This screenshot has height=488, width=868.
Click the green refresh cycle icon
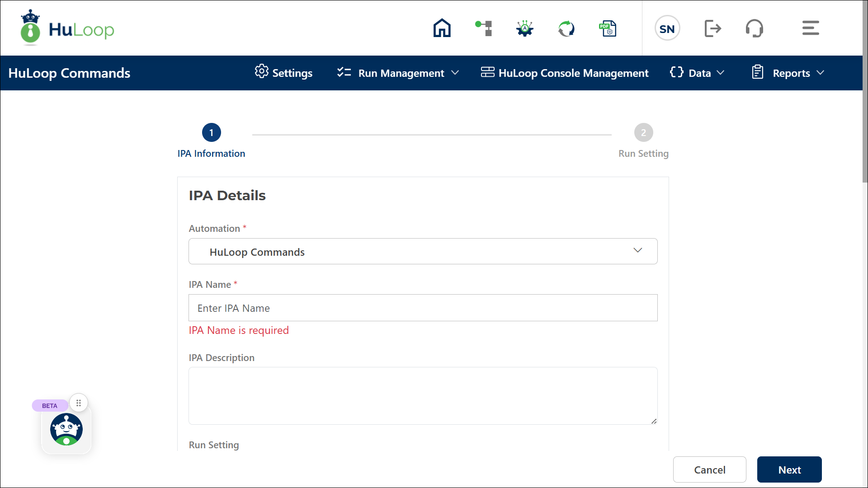(566, 28)
